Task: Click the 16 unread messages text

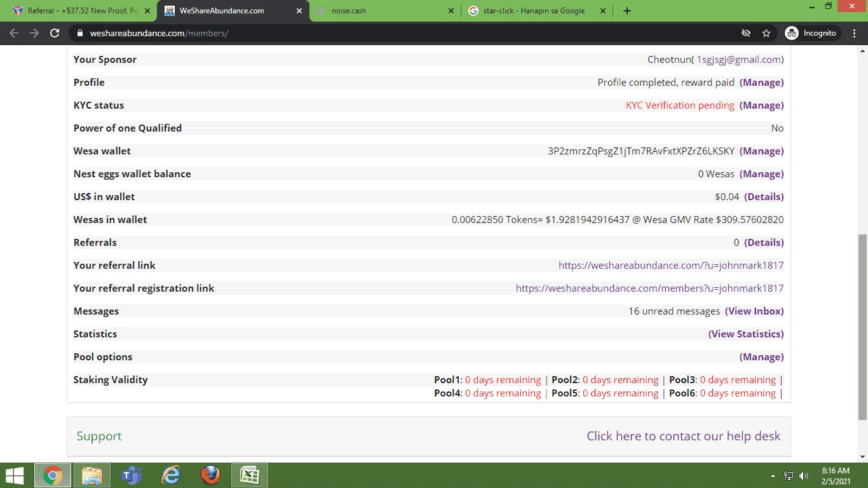Action: [674, 311]
